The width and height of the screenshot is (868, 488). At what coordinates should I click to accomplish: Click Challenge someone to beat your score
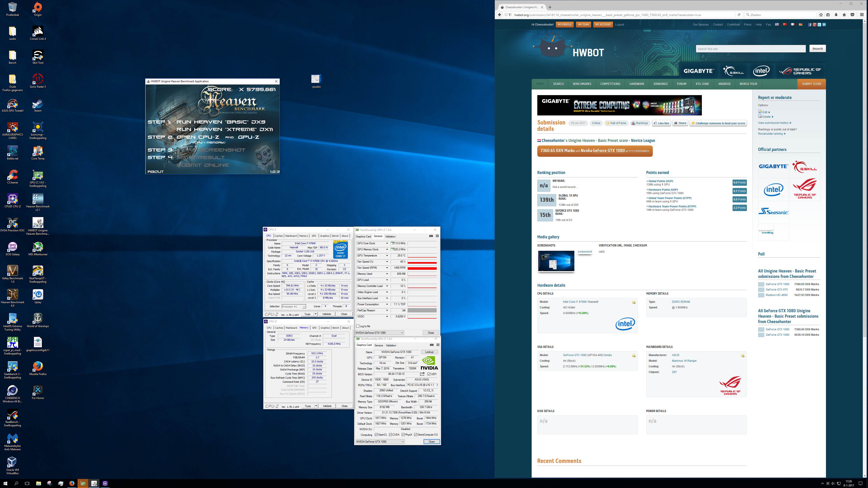tap(718, 123)
